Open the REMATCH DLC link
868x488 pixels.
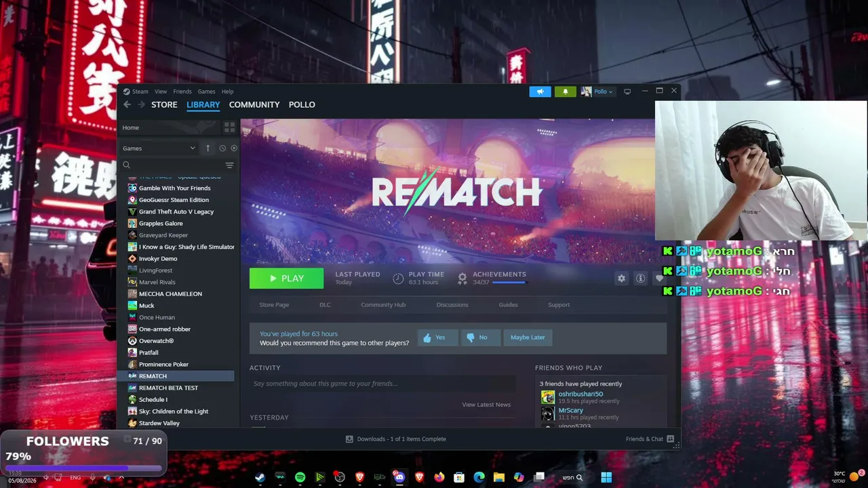(x=325, y=305)
